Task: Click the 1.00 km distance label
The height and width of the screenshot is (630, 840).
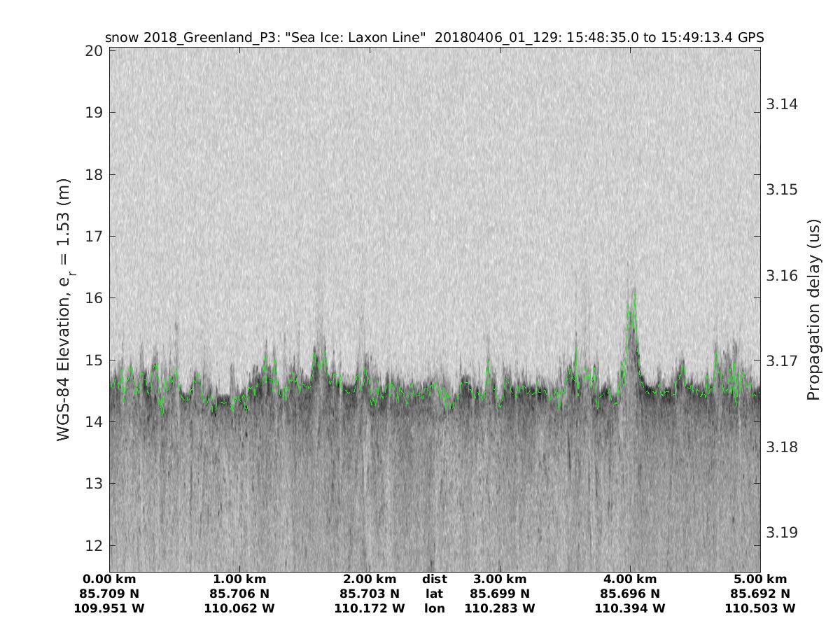Action: pyautogui.click(x=239, y=579)
